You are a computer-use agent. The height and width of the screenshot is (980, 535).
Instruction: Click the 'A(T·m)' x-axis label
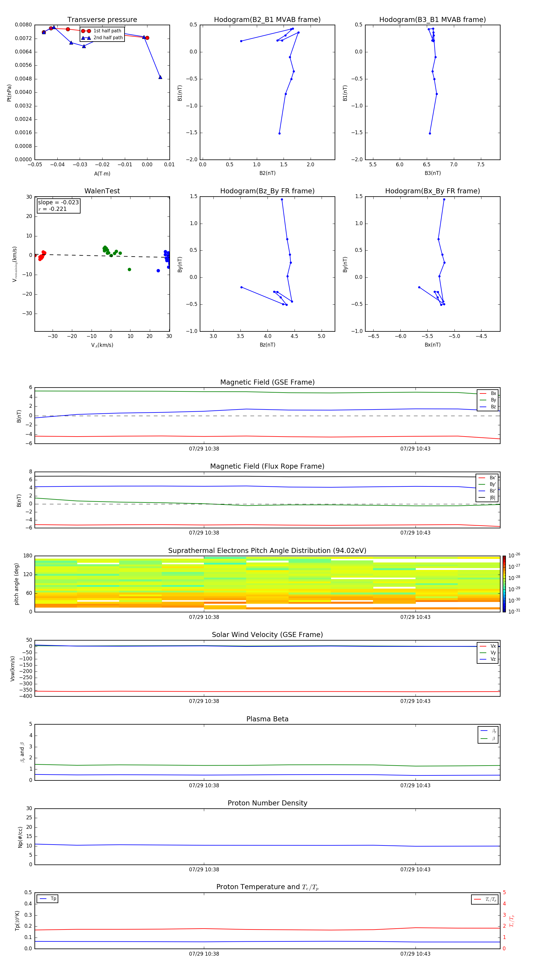pos(102,174)
